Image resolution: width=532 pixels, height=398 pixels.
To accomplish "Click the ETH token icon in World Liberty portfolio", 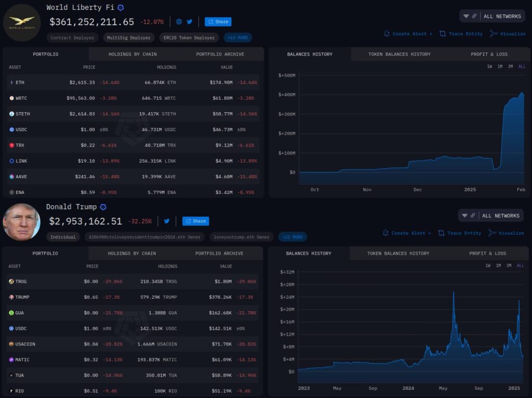I will pyautogui.click(x=11, y=83).
